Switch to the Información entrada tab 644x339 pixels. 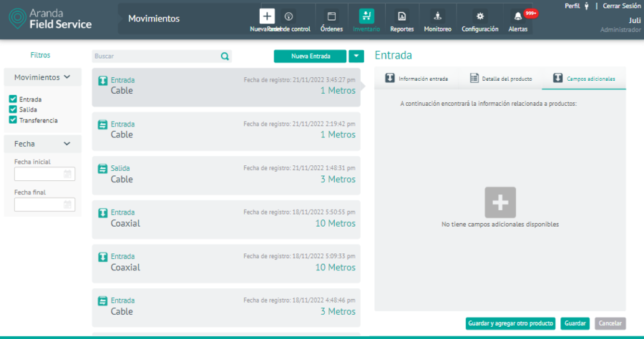416,79
